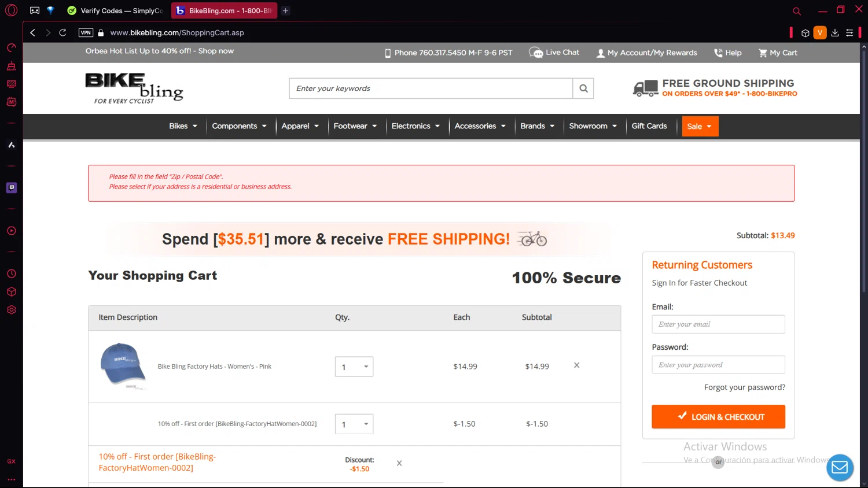Image resolution: width=868 pixels, height=488 pixels.
Task: Focus the Email input field
Action: tap(718, 324)
